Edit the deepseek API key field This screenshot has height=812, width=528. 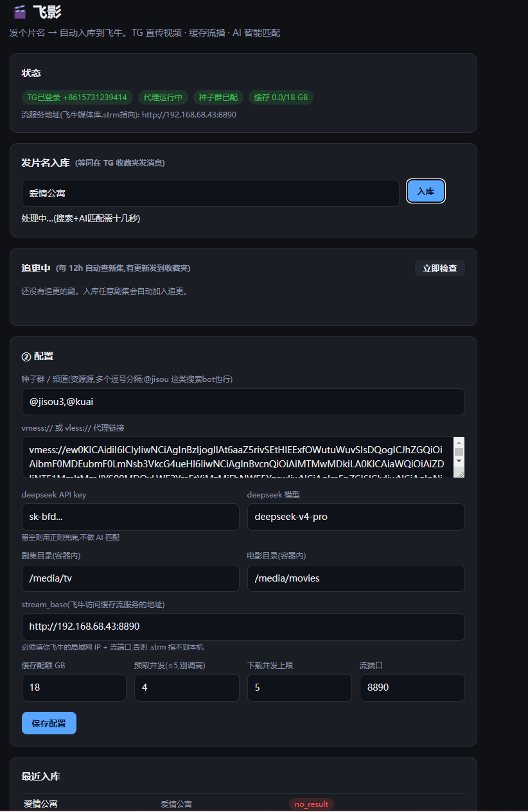pos(130,517)
